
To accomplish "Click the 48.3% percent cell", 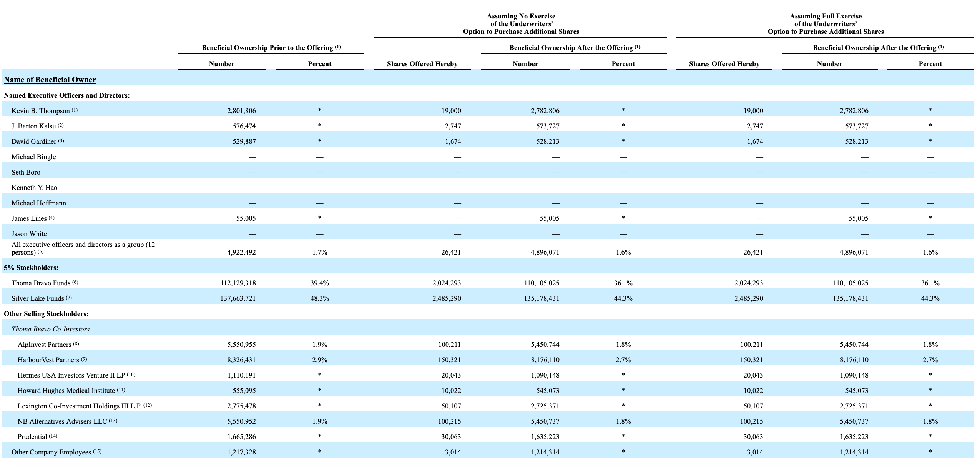I will [320, 298].
